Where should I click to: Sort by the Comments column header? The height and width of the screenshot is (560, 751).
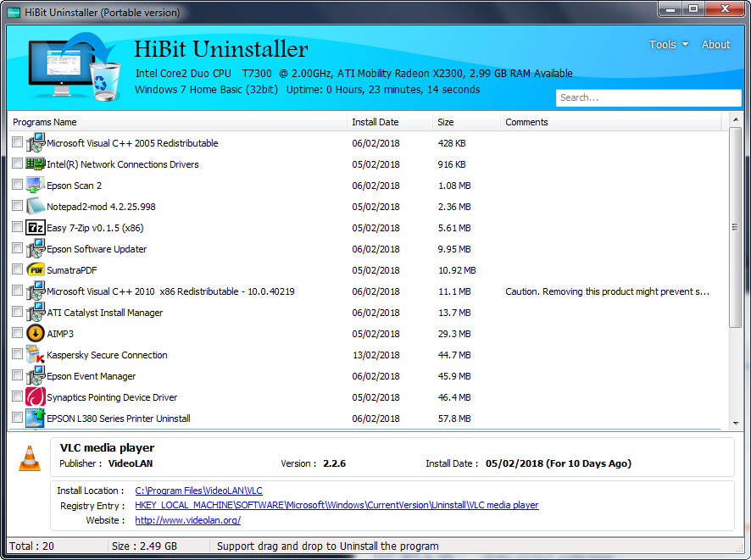610,122
